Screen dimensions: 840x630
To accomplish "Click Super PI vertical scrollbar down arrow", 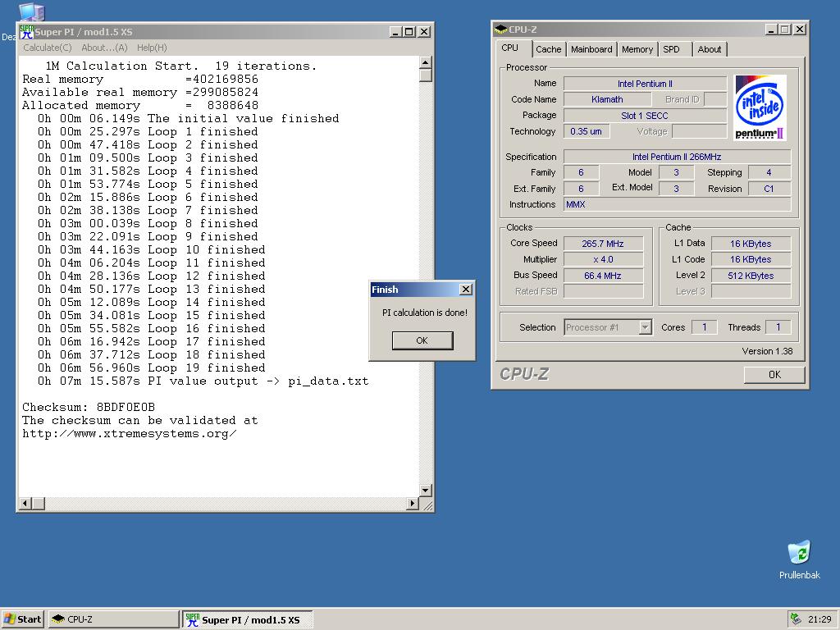I will [x=426, y=491].
